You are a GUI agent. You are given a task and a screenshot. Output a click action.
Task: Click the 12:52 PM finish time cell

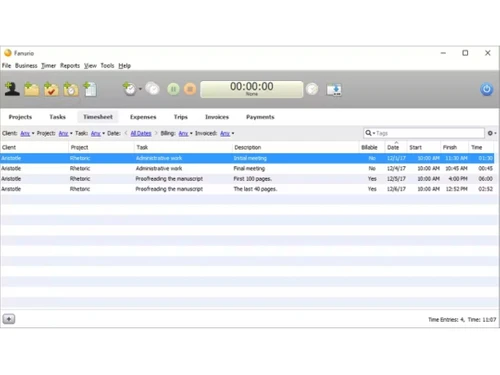[456, 189]
